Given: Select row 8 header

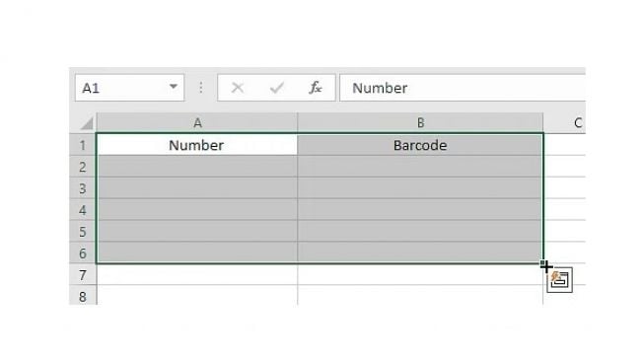Looking at the screenshot, I should click(83, 295).
